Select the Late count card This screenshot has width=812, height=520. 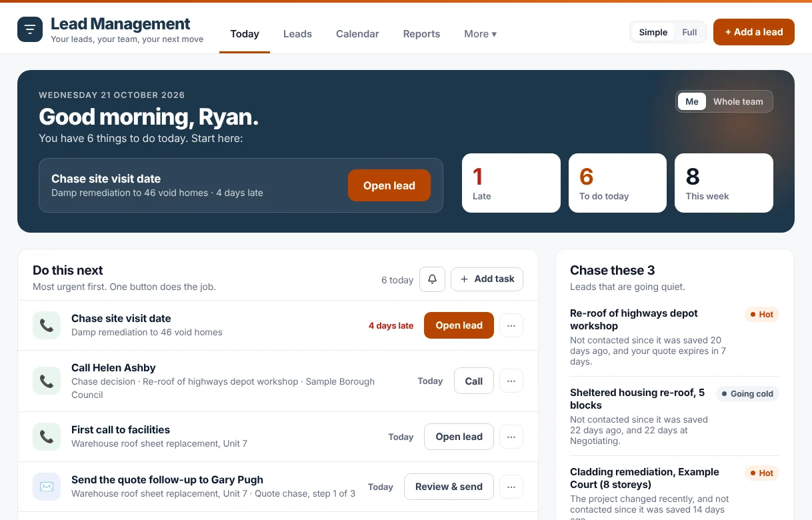coord(511,183)
